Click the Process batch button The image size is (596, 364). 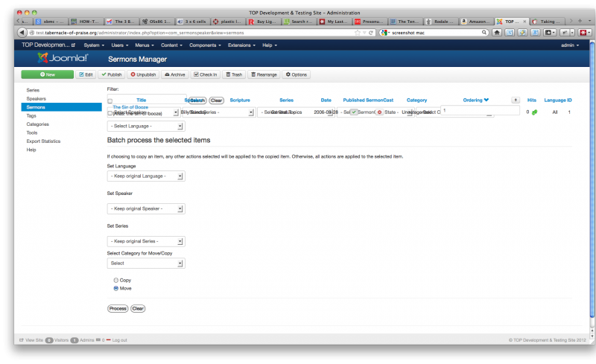click(118, 308)
